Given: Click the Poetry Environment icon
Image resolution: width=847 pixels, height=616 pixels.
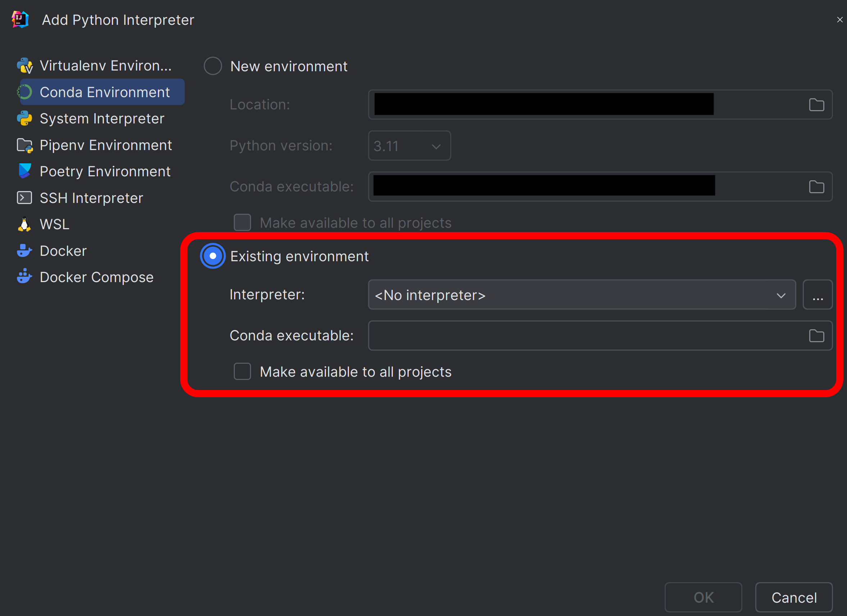Looking at the screenshot, I should click(x=25, y=171).
